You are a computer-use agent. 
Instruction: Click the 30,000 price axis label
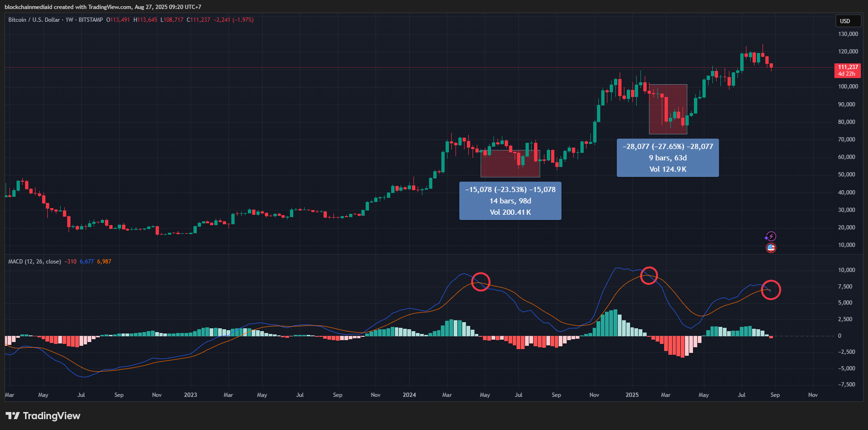pyautogui.click(x=847, y=210)
